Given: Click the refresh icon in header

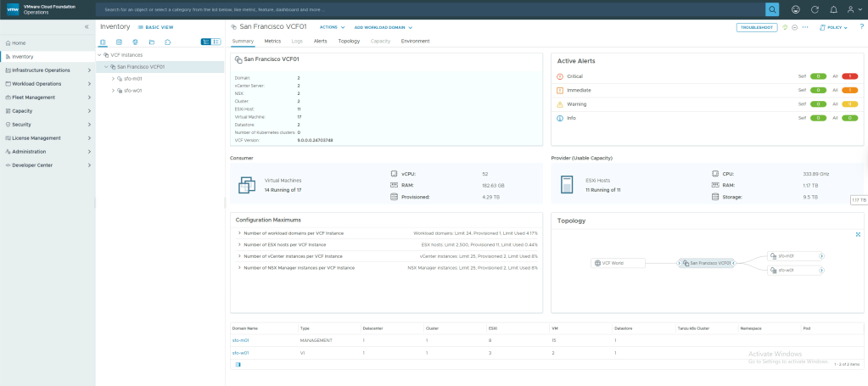Looking at the screenshot, I should pos(815,9).
